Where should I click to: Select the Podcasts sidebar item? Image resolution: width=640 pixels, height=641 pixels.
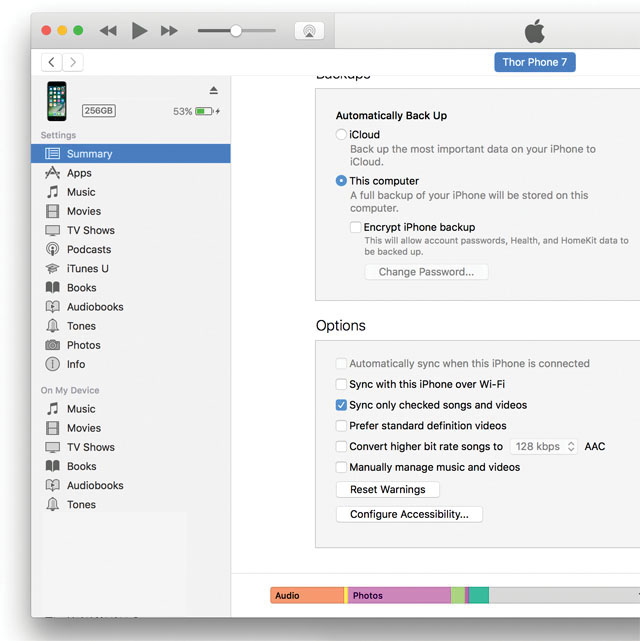coord(131,249)
